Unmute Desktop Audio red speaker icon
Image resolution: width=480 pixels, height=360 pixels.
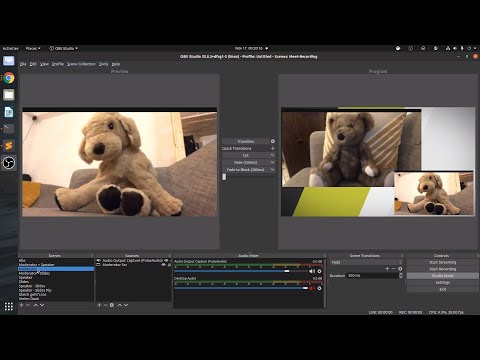click(312, 288)
